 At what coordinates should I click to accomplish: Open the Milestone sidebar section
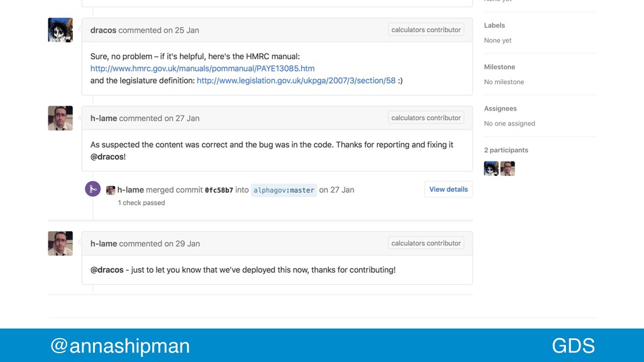pyautogui.click(x=499, y=67)
